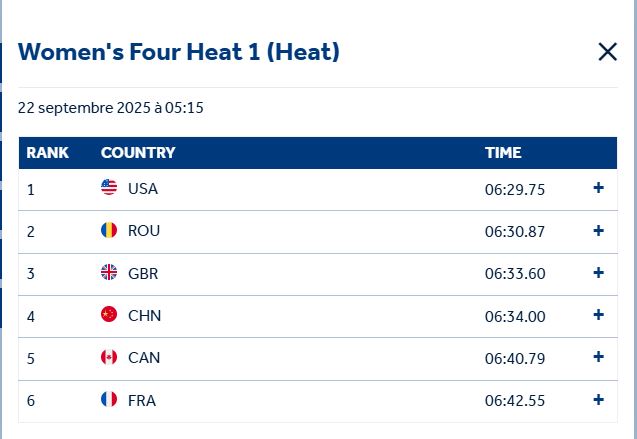Expand the GBR crew details
The height and width of the screenshot is (439, 637).
[598, 272]
